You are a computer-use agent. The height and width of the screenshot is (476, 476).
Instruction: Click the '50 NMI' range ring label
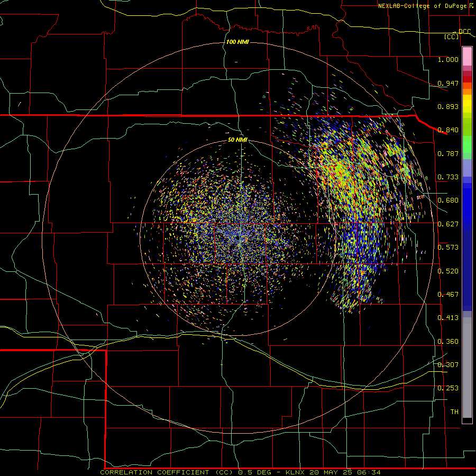pyautogui.click(x=237, y=140)
